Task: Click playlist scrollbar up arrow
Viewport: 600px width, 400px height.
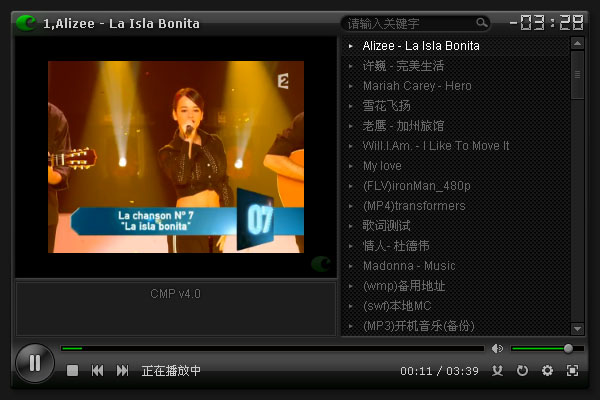Action: click(577, 44)
